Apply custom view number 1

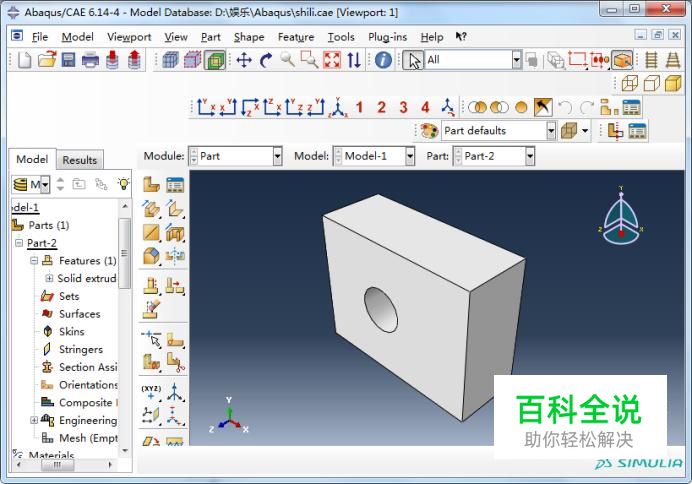tap(359, 107)
